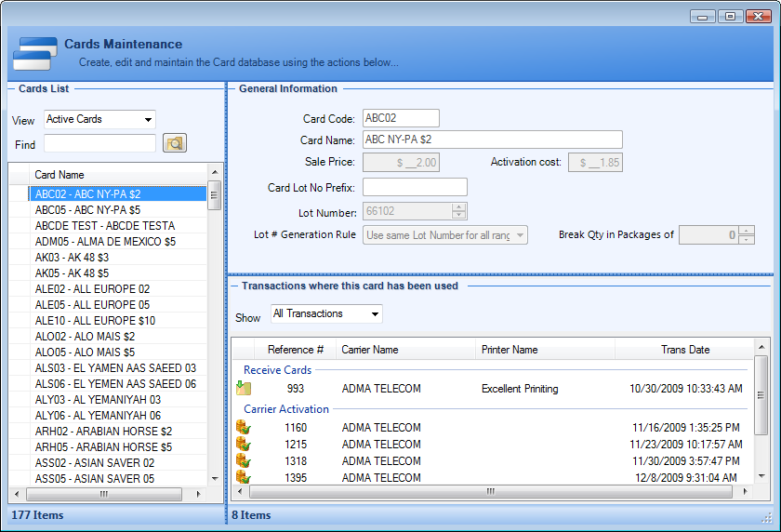This screenshot has width=781, height=532.
Task: Click the Find search binoculars icon
Action: coord(175,143)
